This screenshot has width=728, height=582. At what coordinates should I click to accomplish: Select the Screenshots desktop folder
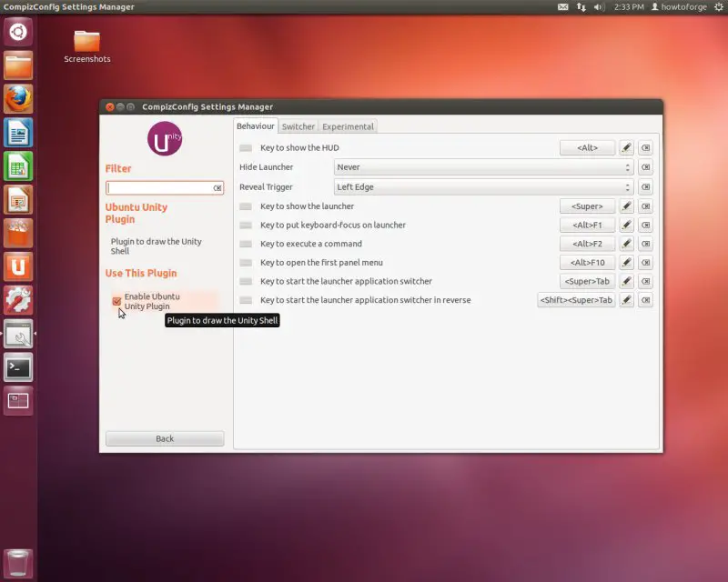[x=86, y=47]
